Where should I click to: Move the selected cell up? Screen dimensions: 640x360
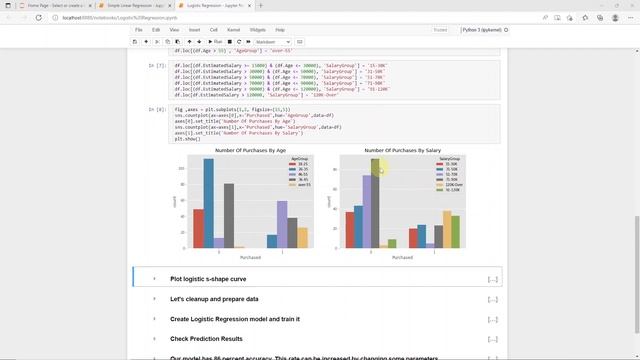(x=189, y=42)
